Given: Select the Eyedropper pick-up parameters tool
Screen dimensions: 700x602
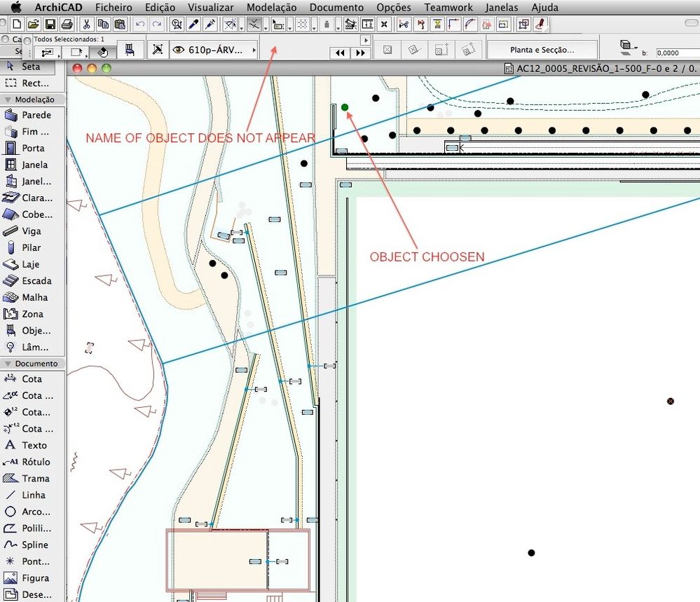Looking at the screenshot, I should (x=193, y=25).
